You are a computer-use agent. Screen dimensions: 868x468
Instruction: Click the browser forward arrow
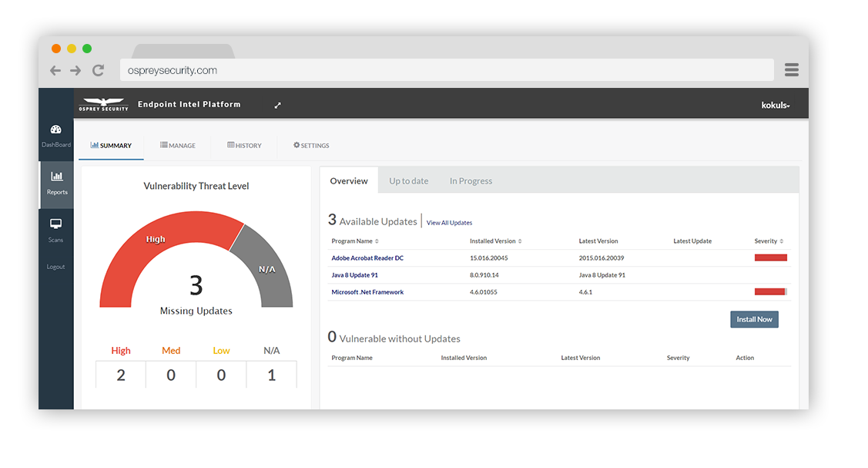click(x=75, y=70)
